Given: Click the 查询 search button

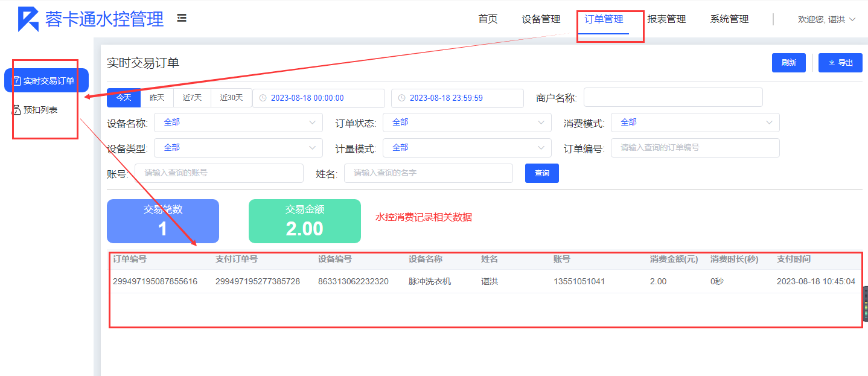Looking at the screenshot, I should click(542, 173).
